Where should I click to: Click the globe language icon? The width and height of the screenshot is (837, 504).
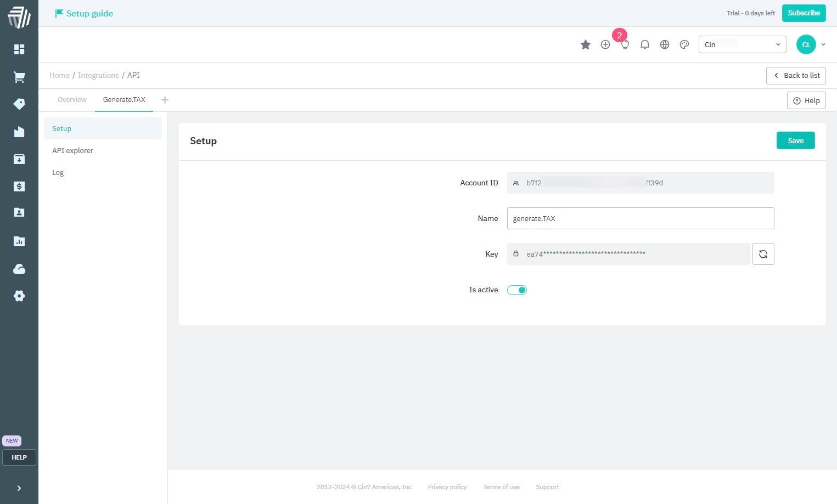click(x=665, y=44)
